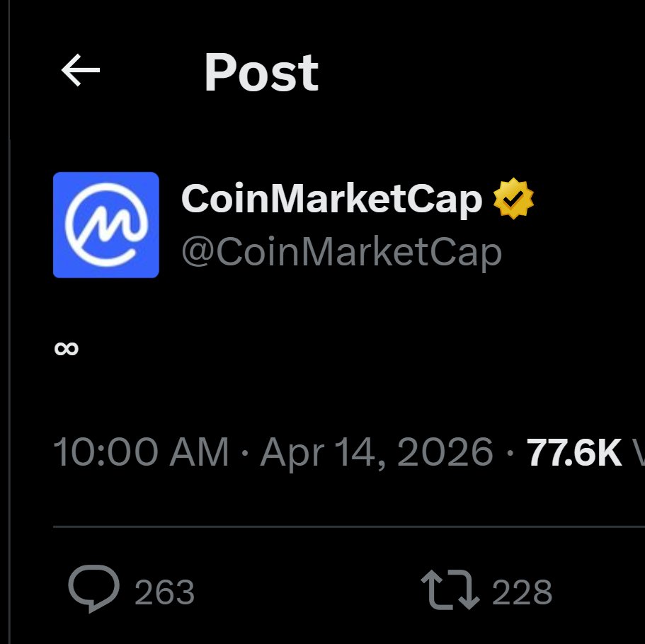The image size is (645, 644).
Task: Click the dot separator before 77.6K
Action: [x=510, y=452]
